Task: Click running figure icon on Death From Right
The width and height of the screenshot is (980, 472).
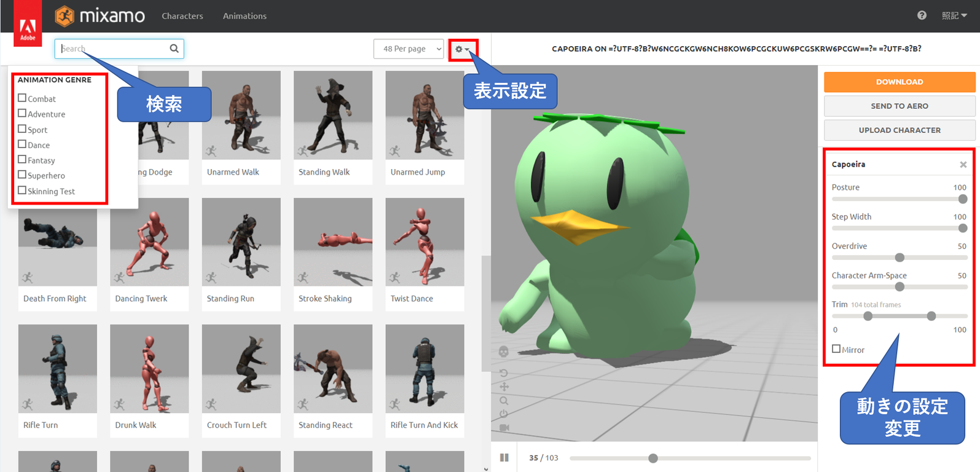Action: pos(28,277)
